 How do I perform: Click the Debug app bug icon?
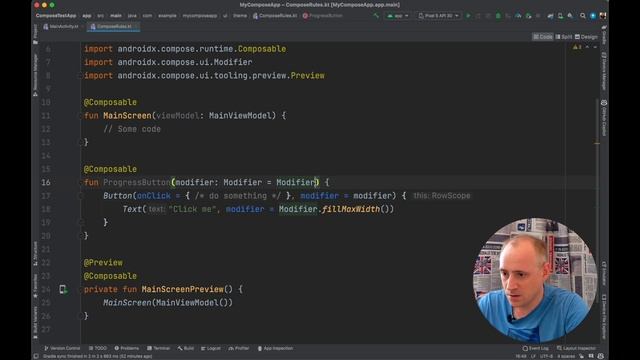click(498, 16)
